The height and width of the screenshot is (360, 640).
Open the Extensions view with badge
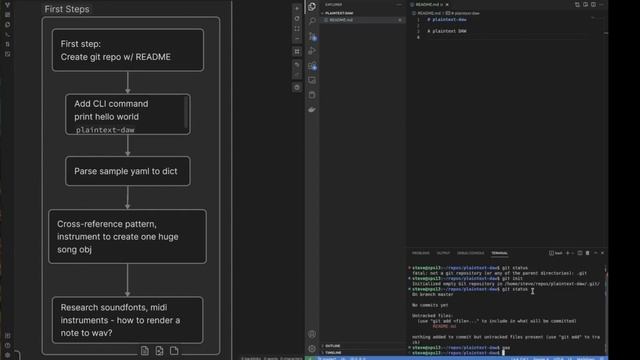pyautogui.click(x=313, y=66)
